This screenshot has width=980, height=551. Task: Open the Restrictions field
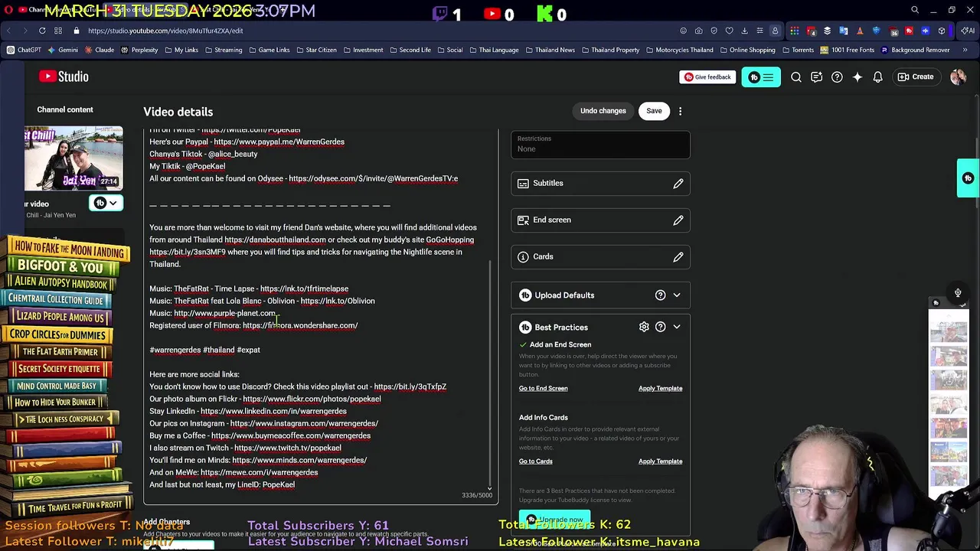coord(600,145)
